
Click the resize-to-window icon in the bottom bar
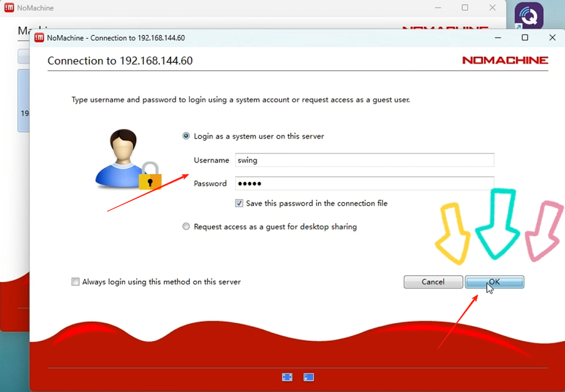click(309, 377)
